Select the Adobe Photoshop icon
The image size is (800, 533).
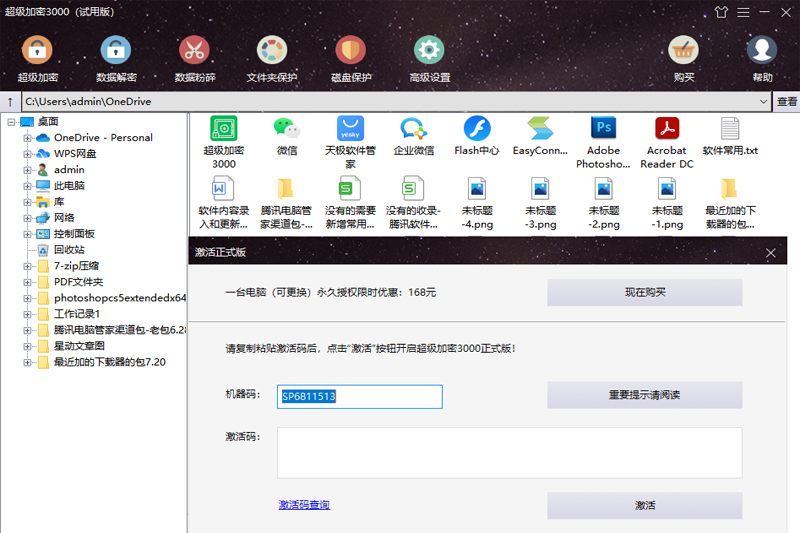click(x=603, y=128)
